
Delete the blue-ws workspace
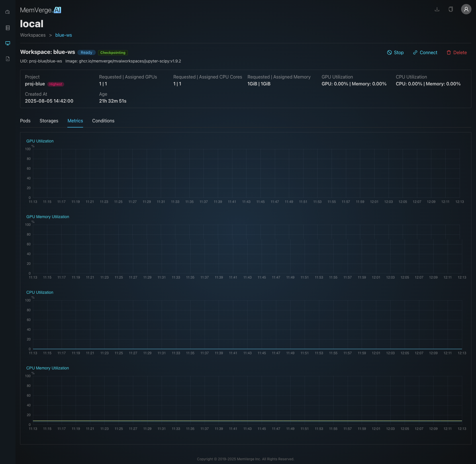pos(457,52)
